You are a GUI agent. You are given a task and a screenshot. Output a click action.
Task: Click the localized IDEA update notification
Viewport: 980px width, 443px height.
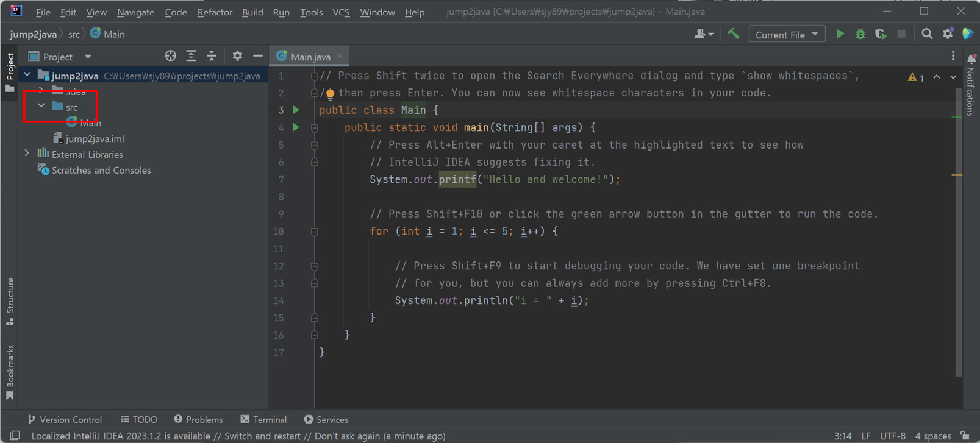238,436
